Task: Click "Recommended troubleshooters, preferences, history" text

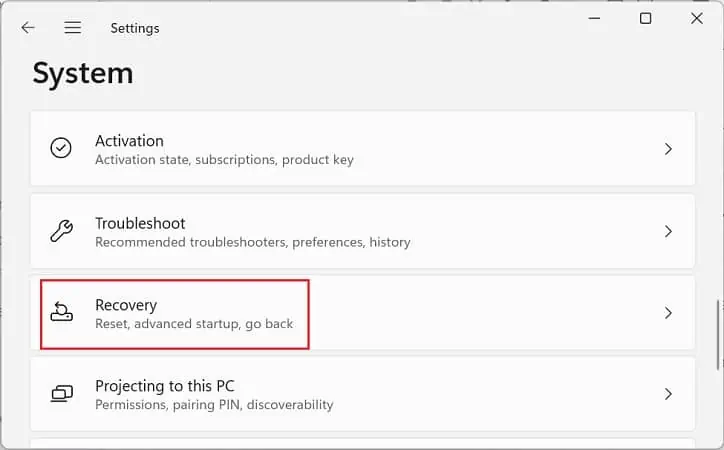Action: [x=253, y=242]
